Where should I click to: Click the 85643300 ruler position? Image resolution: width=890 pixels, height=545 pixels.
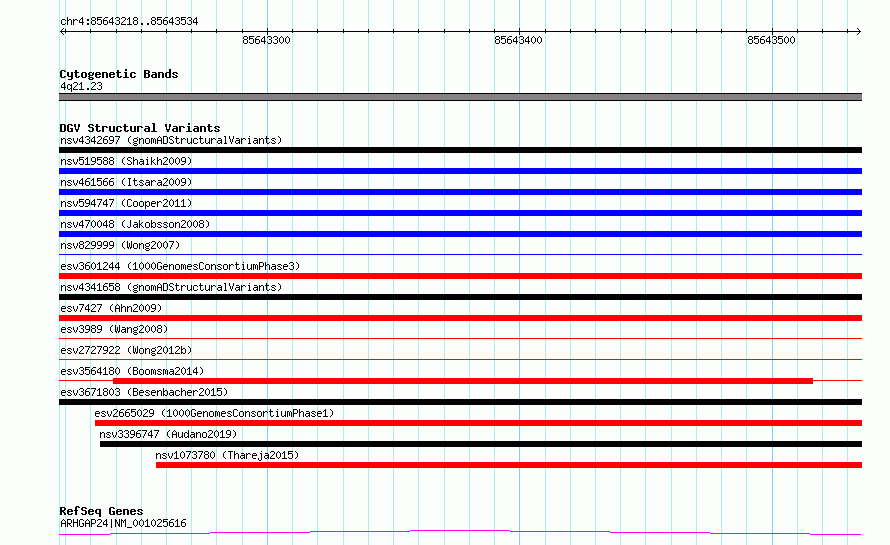point(266,40)
